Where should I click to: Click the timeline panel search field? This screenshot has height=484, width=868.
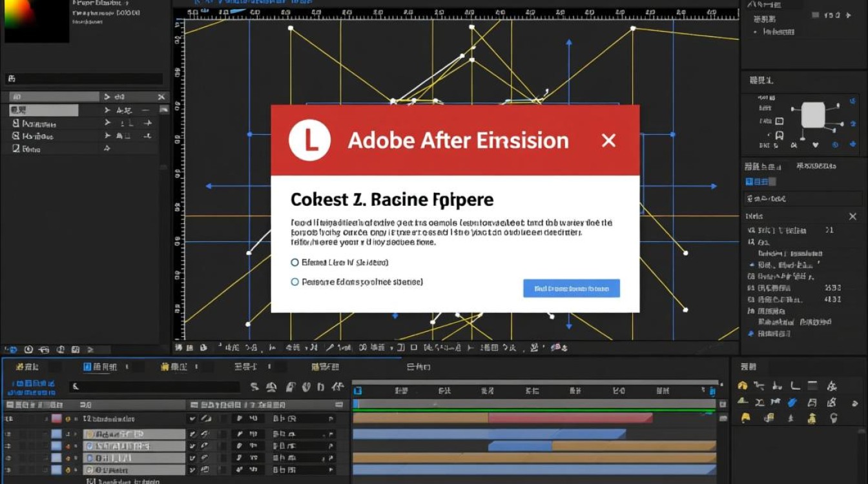155,387
